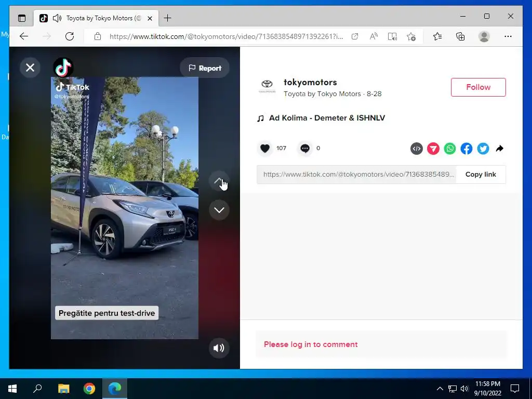Viewport: 532px width, 399px height.
Task: Click the embed code icon
Action: click(x=417, y=149)
